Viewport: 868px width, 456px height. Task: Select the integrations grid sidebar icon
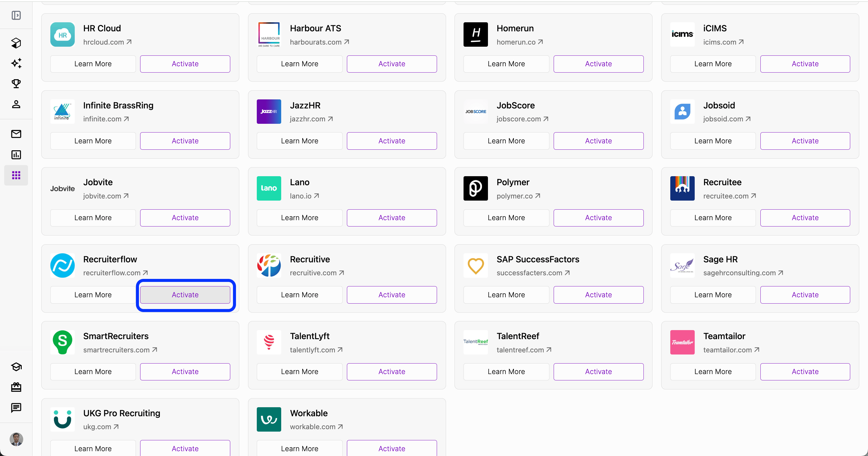[x=16, y=175]
